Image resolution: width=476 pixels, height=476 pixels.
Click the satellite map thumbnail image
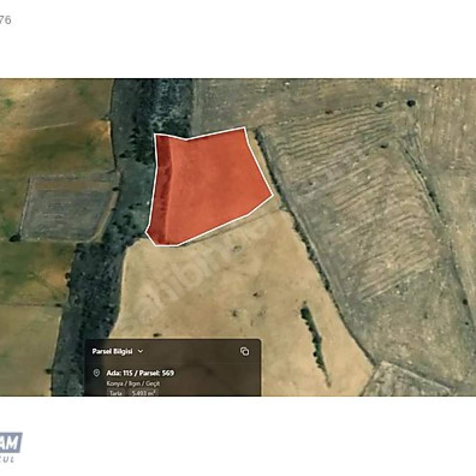238,237
